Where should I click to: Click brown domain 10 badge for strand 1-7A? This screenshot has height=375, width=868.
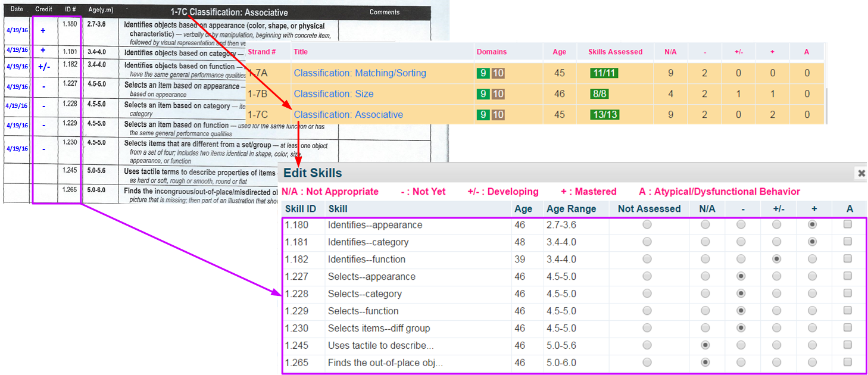point(498,73)
